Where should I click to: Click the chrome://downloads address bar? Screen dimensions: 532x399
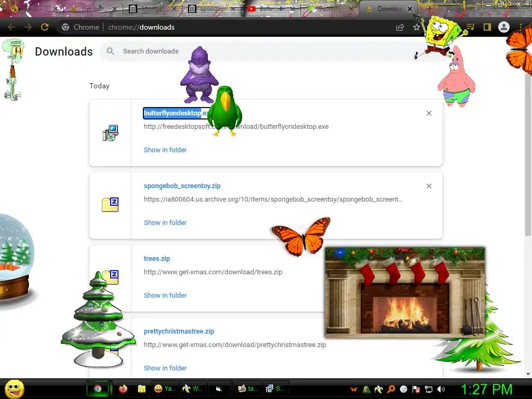pos(141,27)
